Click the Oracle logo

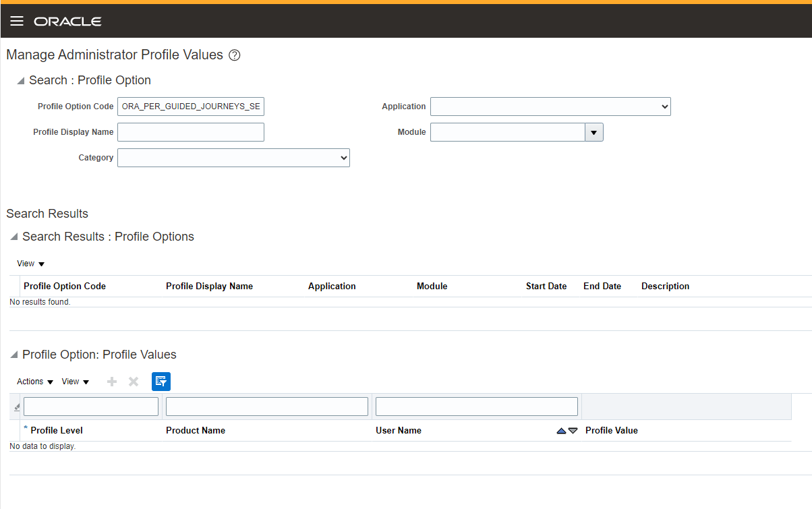tap(67, 21)
